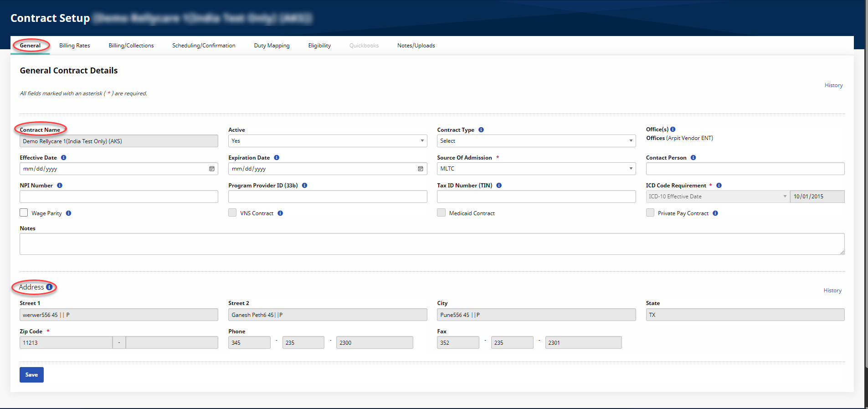Viewport: 868px width, 409px height.
Task: Open the Duty Mapping tab
Action: pyautogui.click(x=272, y=46)
